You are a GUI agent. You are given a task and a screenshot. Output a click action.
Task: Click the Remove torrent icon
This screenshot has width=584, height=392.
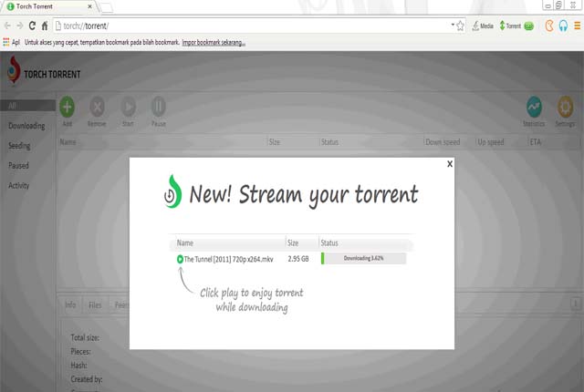click(x=97, y=107)
